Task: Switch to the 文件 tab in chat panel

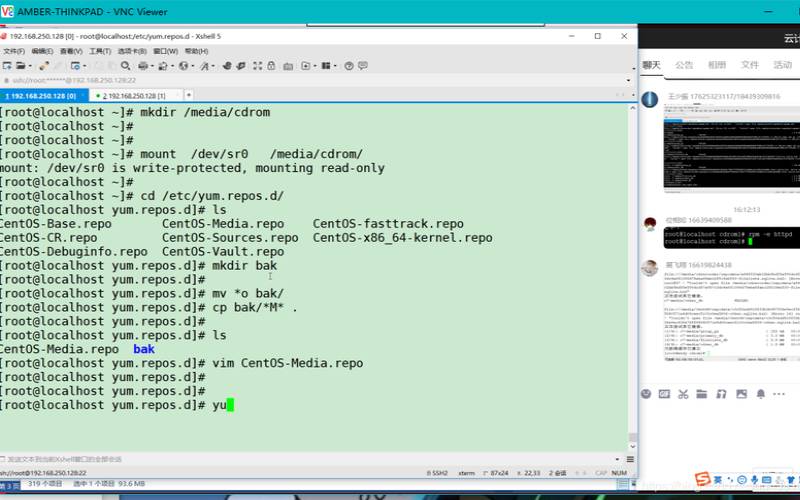Action: pos(749,65)
